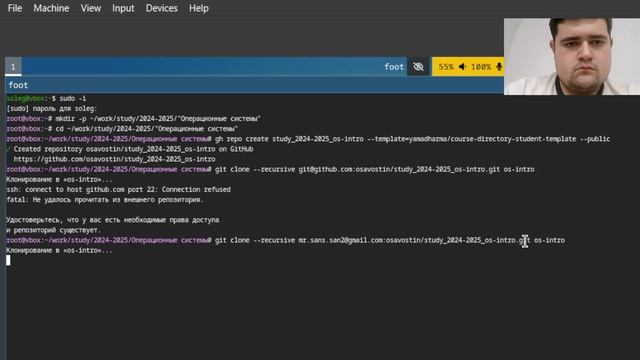
Task: Click the terminal block cursor
Action: (8, 260)
